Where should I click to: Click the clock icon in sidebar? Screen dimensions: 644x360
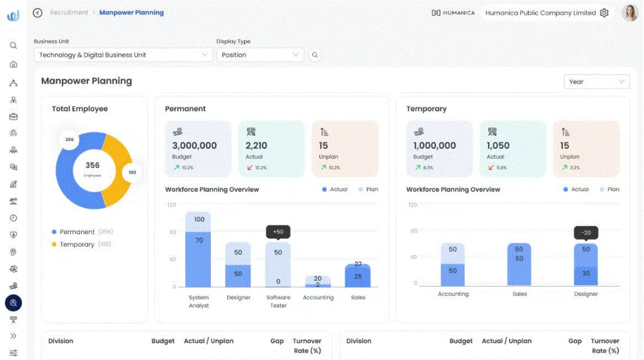click(13, 218)
